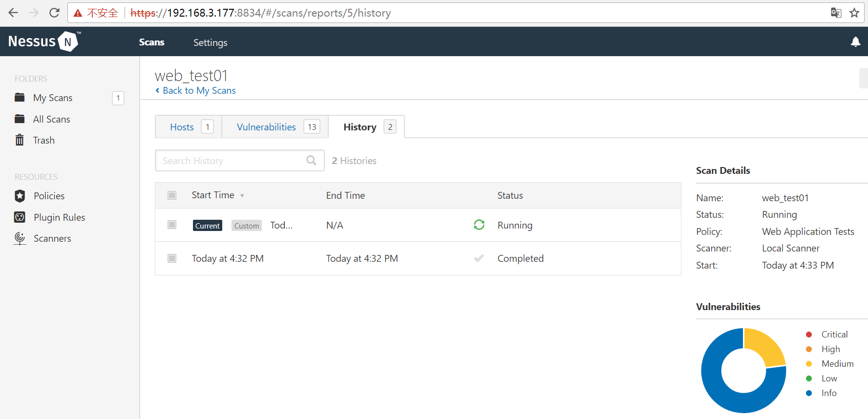The height and width of the screenshot is (419, 868).
Task: Click the Medium yellow legend dot
Action: 809,364
